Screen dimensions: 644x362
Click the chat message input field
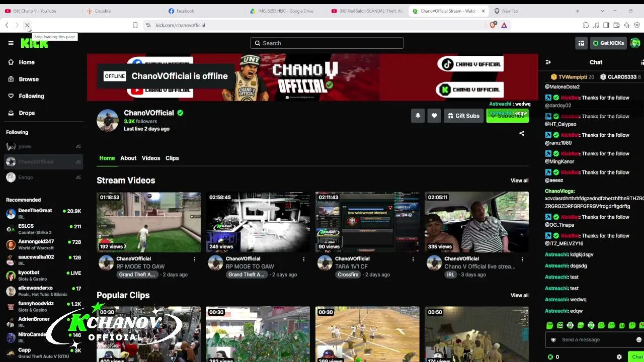595,340
